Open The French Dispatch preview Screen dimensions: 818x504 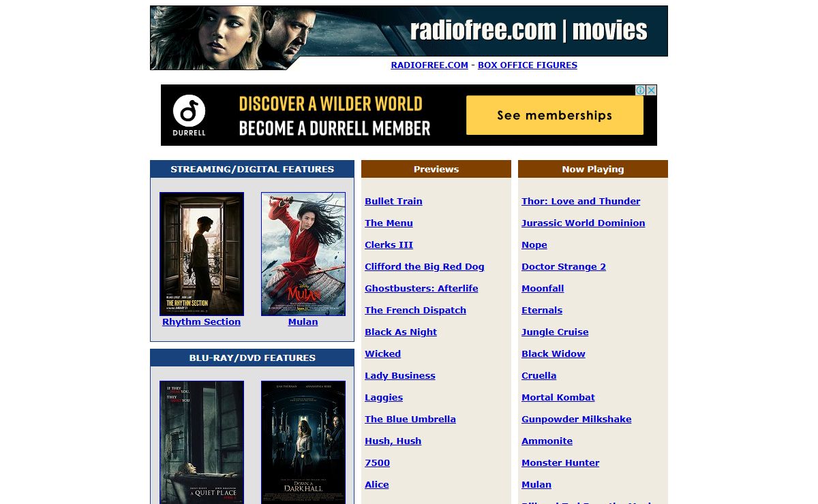[415, 310]
